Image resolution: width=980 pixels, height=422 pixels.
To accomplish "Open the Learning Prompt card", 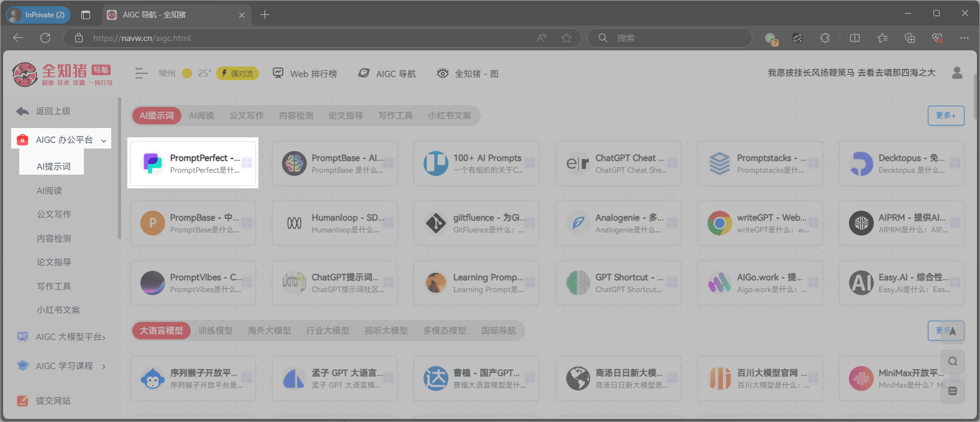I will [x=476, y=283].
